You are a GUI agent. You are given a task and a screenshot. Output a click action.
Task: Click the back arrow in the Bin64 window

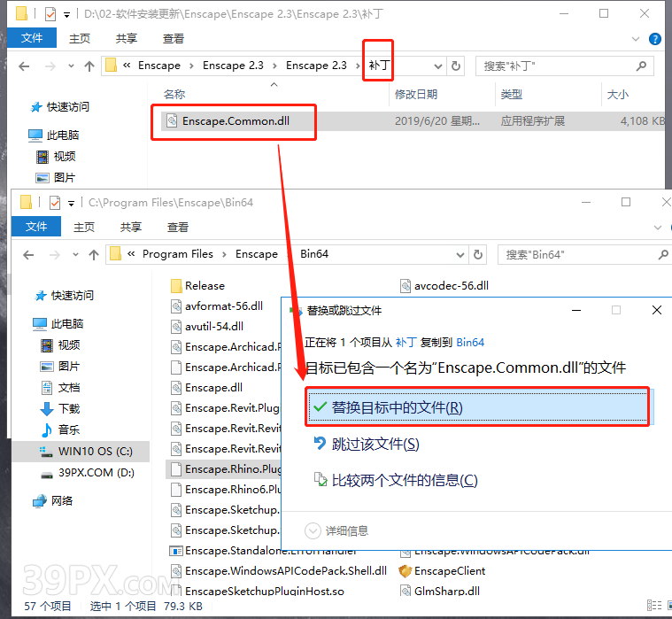[27, 255]
